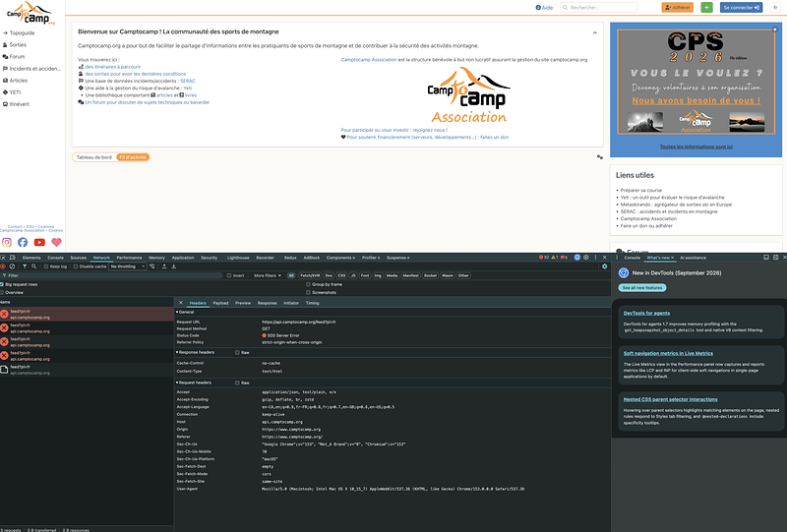This screenshot has width=787, height=532.
Task: Toggle device toolbar icon in DevTools
Action: (x=12, y=258)
